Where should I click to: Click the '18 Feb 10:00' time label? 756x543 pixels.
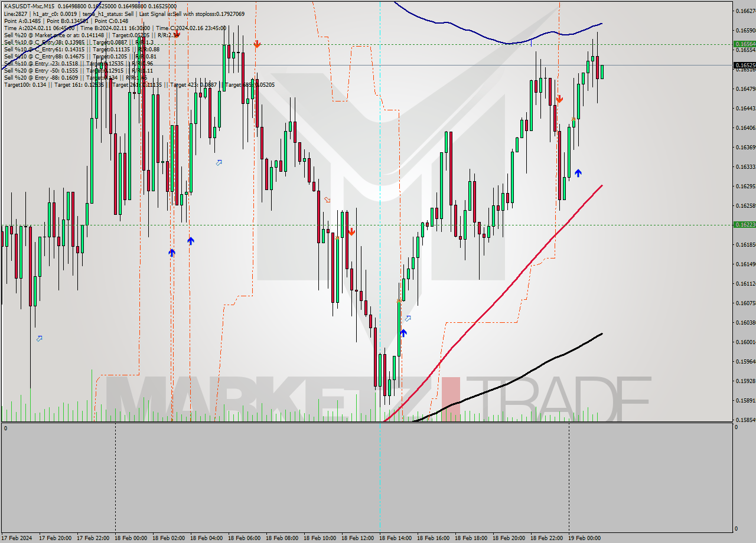pos(320,538)
